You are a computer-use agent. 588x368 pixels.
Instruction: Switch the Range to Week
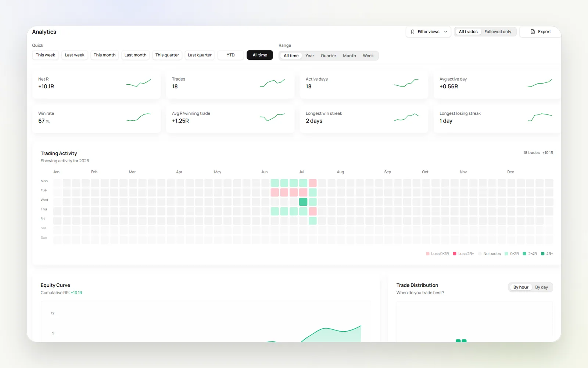368,56
